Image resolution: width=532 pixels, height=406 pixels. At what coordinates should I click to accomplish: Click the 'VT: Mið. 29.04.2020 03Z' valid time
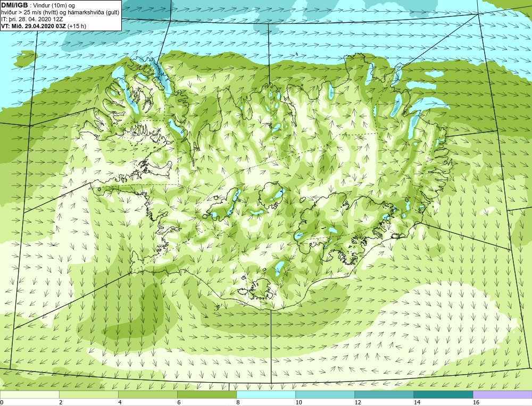[x=34, y=26]
